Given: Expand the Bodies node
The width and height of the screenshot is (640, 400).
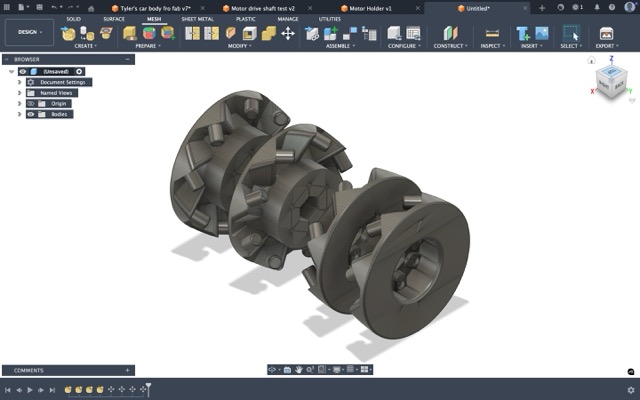Looking at the screenshot, I should tap(19, 114).
